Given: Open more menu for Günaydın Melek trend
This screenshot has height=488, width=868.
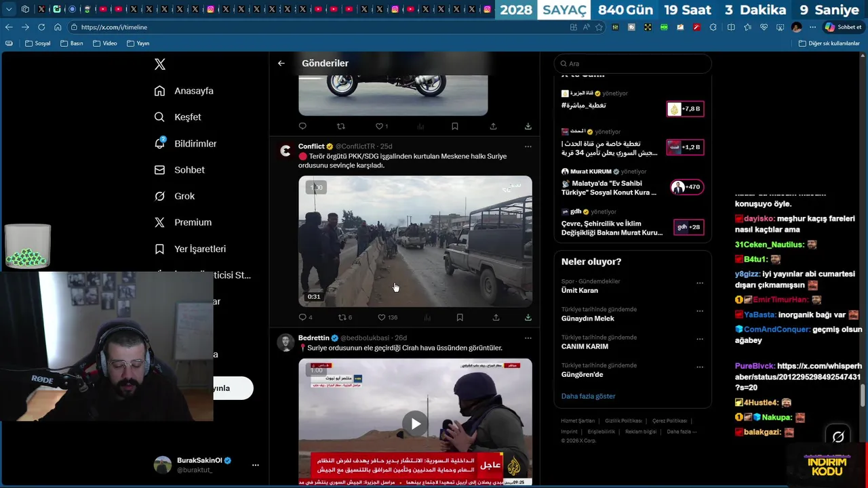Looking at the screenshot, I should 700,311.
